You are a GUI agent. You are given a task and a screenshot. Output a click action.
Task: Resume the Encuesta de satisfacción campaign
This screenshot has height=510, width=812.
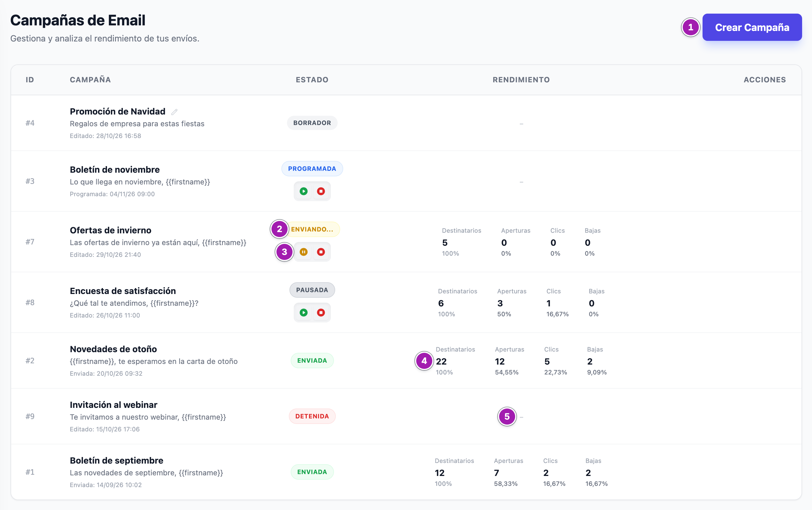point(304,313)
